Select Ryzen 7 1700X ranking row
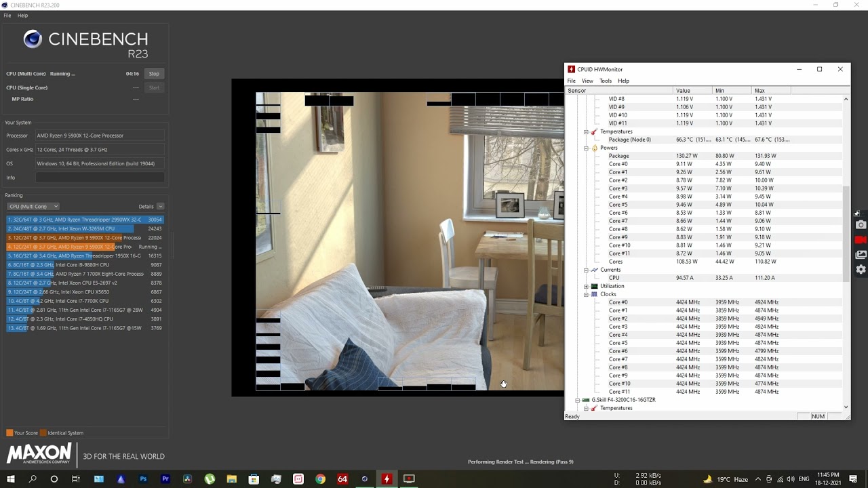Screen dimensions: 868x488 (x=85, y=274)
